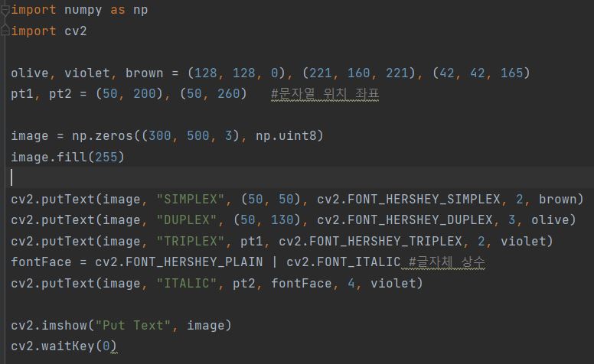Click 'numpy' in the first import line
Image resolution: width=594 pixels, height=364 pixels.
pos(83,10)
